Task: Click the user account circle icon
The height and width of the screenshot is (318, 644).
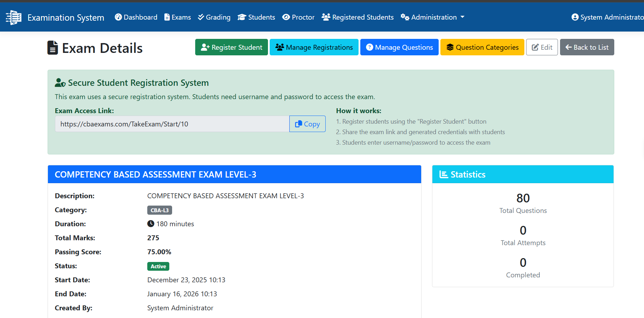Action: tap(575, 17)
